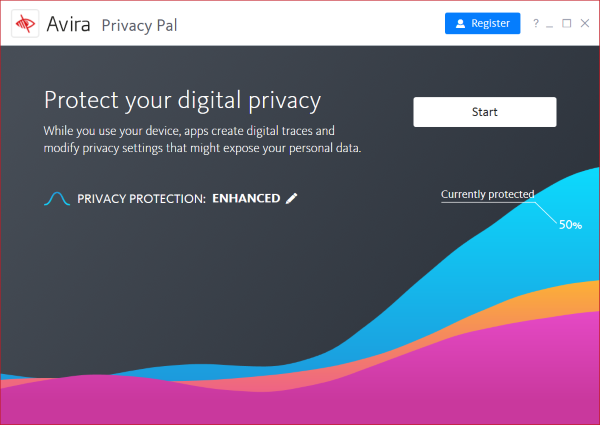Click the blue wave curve icon
The width and height of the screenshot is (600, 425).
[x=57, y=199]
